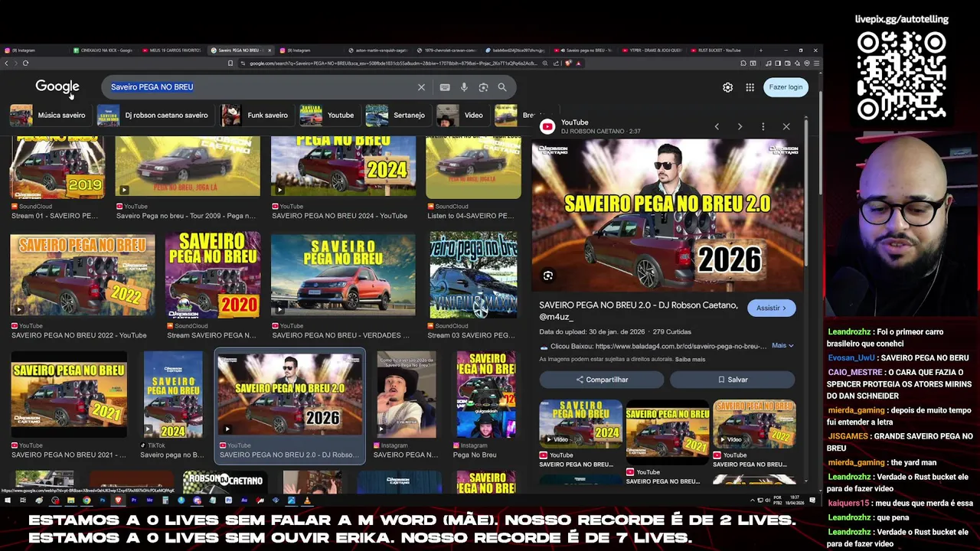This screenshot has width=980, height=551.
Task: Open three-dot options in preview panel
Action: (763, 126)
